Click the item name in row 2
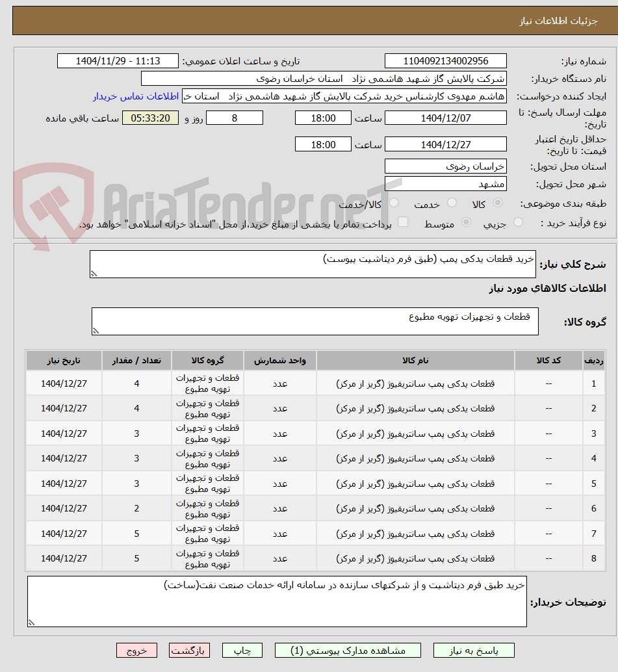Viewport: 618px width, 672px height. (x=415, y=408)
